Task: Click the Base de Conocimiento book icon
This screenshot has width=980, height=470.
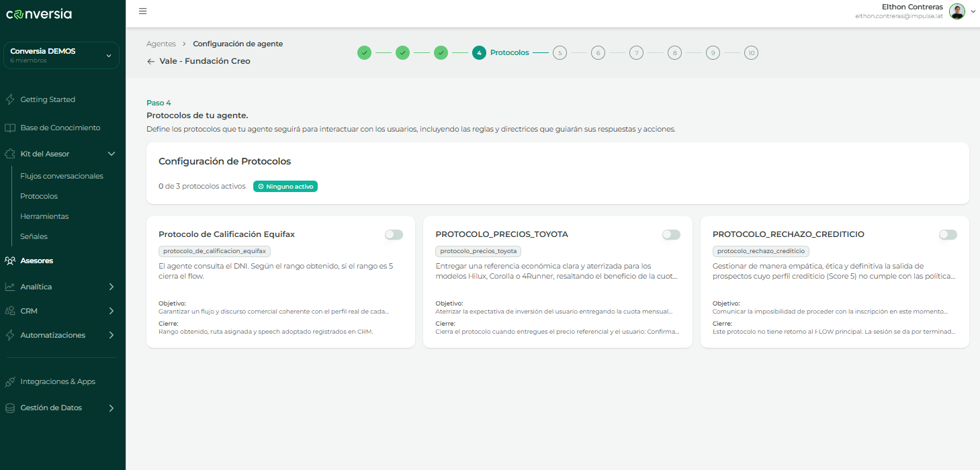Action: [10, 128]
